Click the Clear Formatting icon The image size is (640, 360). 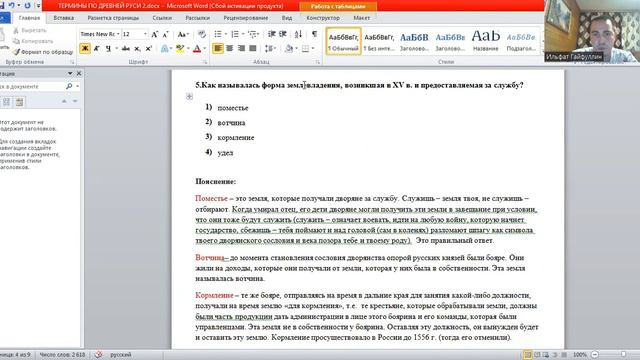click(x=202, y=34)
